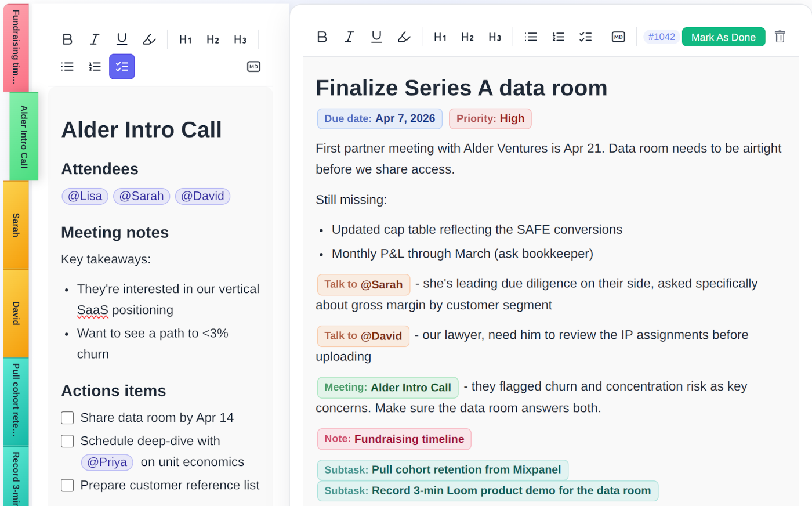
Task: Open Markdown mode in task editor toolbar
Action: (x=618, y=37)
